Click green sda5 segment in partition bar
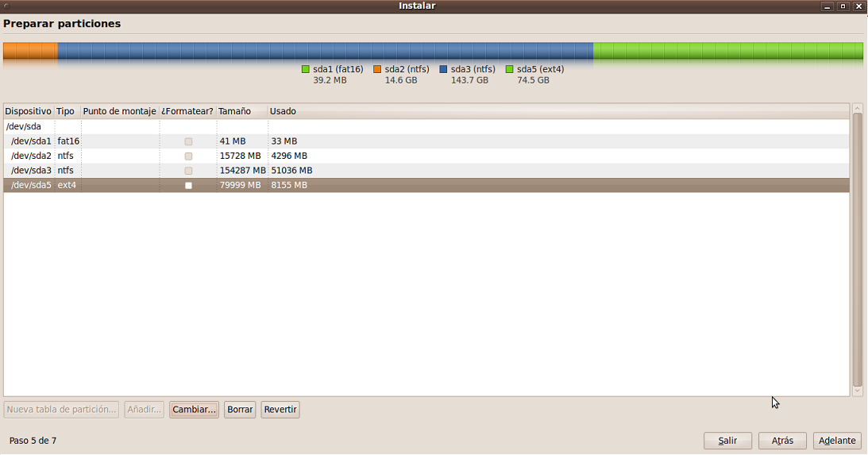 [x=728, y=51]
